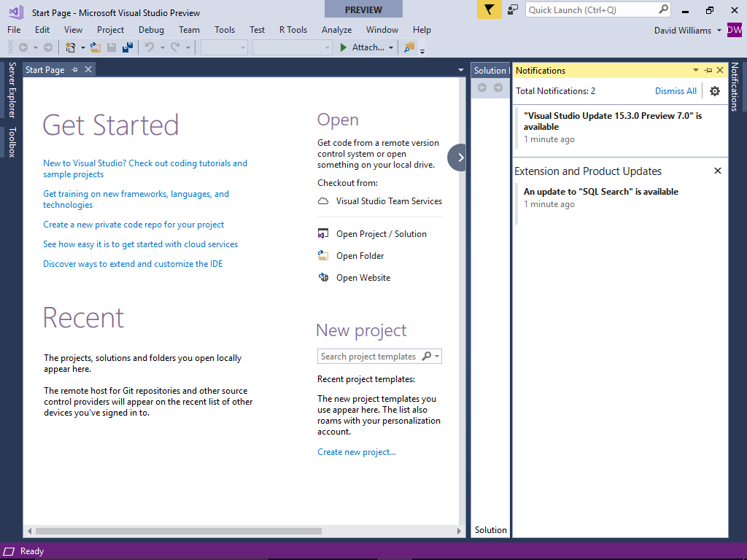The image size is (747, 560).
Task: Expand the David Williams account dropdown
Action: click(x=719, y=31)
